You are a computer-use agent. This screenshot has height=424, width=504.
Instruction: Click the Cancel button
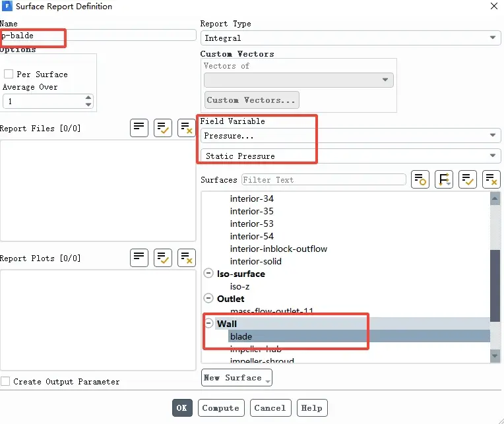[x=270, y=408]
